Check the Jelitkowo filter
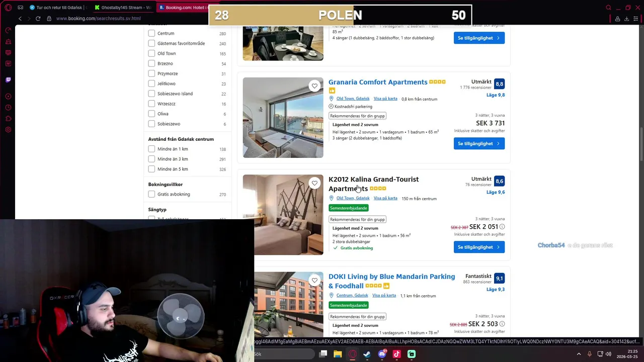The image size is (644, 362). 151,83
